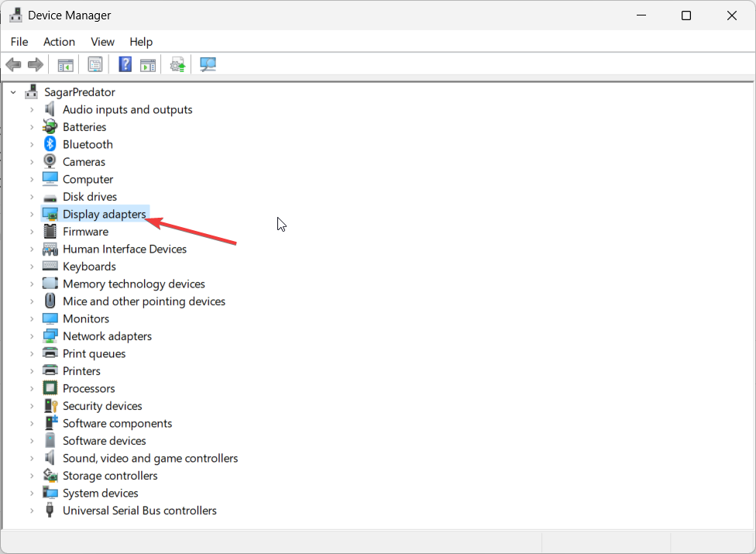Maximize the Device Manager window
Viewport: 756px width, 554px height.
[686, 15]
